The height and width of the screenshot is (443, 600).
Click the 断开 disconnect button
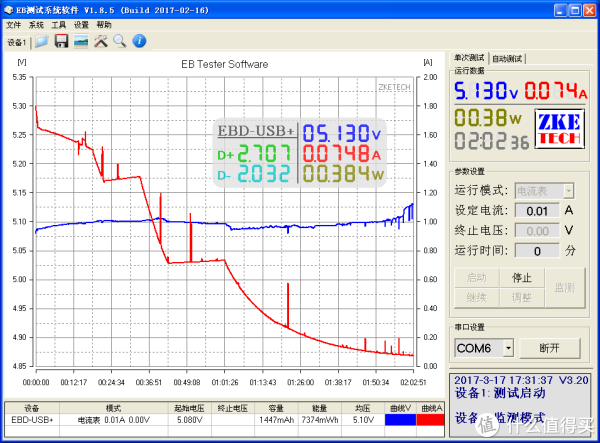click(x=549, y=348)
